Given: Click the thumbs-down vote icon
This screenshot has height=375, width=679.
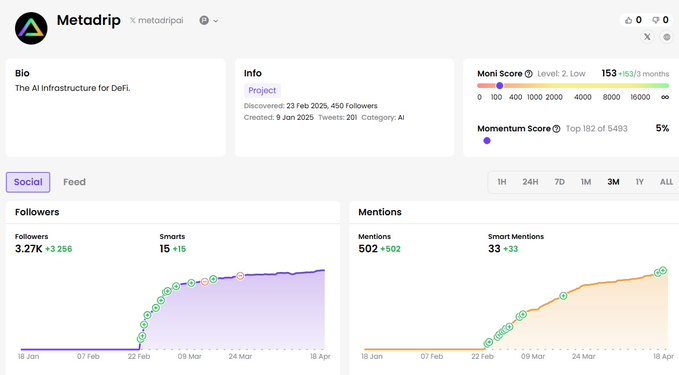Looking at the screenshot, I should coord(656,20).
